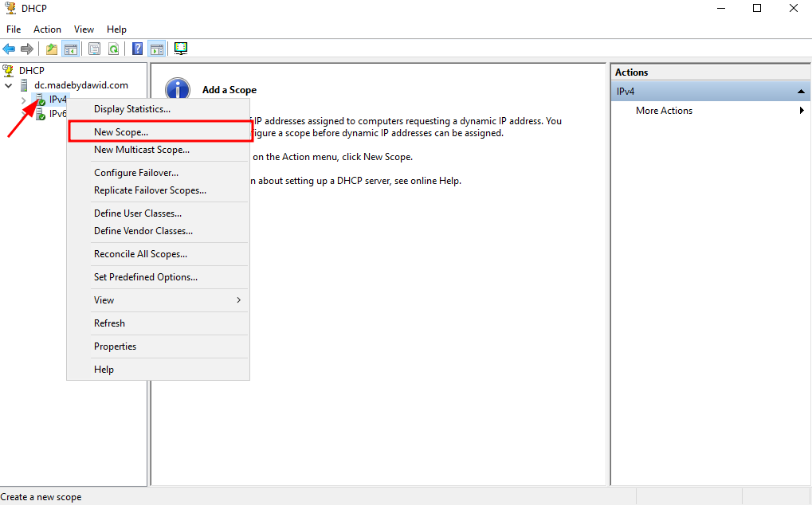Click the IPv4 header in Actions pane
Screen dimensions: 812x505
point(711,92)
